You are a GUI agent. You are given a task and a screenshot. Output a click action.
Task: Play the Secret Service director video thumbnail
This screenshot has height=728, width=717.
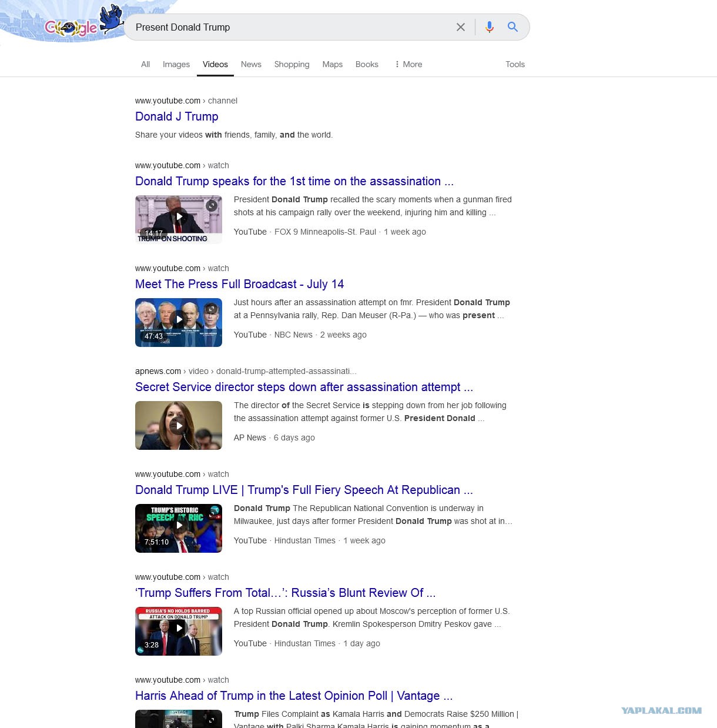[179, 425]
